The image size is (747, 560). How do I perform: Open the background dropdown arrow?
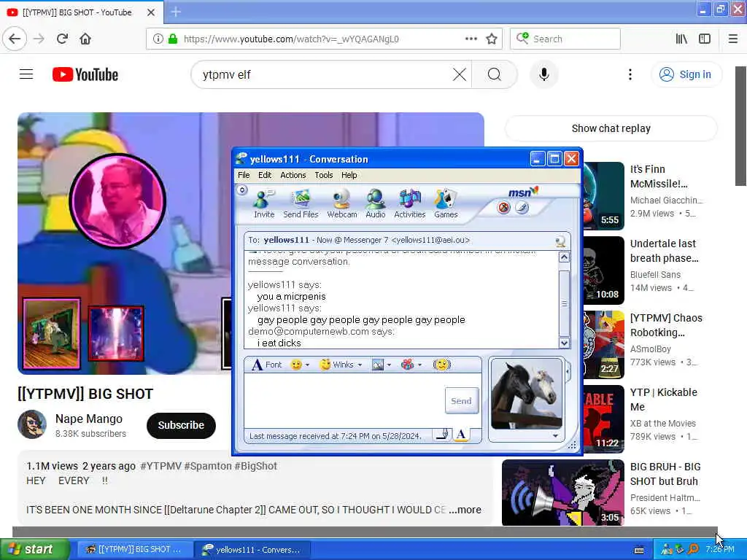click(390, 365)
